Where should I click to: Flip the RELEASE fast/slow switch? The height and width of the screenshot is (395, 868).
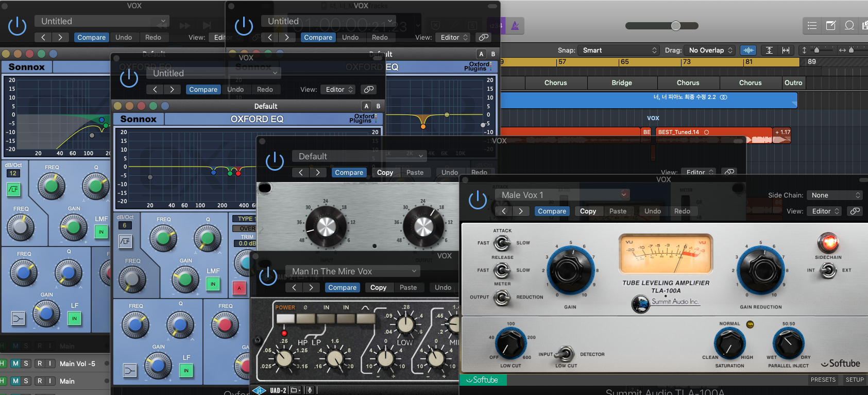(x=502, y=270)
